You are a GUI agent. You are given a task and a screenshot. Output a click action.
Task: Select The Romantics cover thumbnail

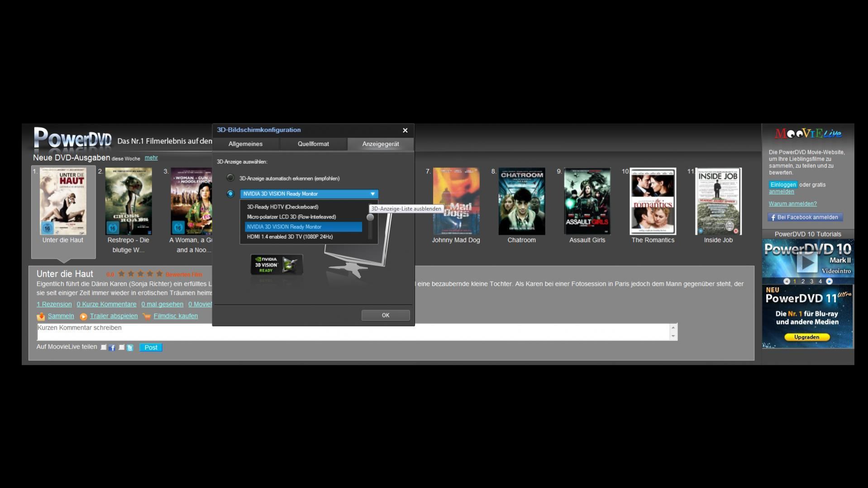click(x=653, y=201)
